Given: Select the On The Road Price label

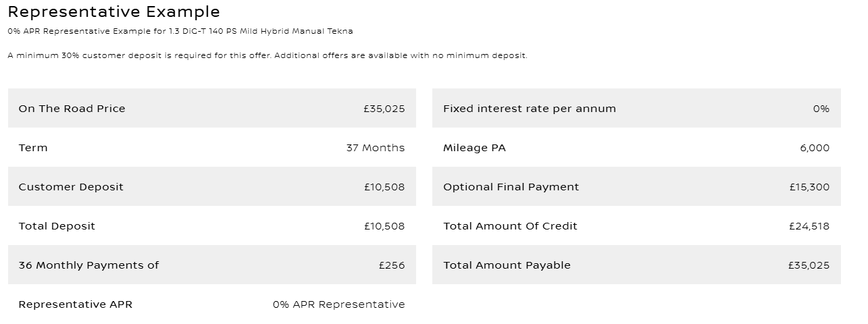Looking at the screenshot, I should coord(72,109).
